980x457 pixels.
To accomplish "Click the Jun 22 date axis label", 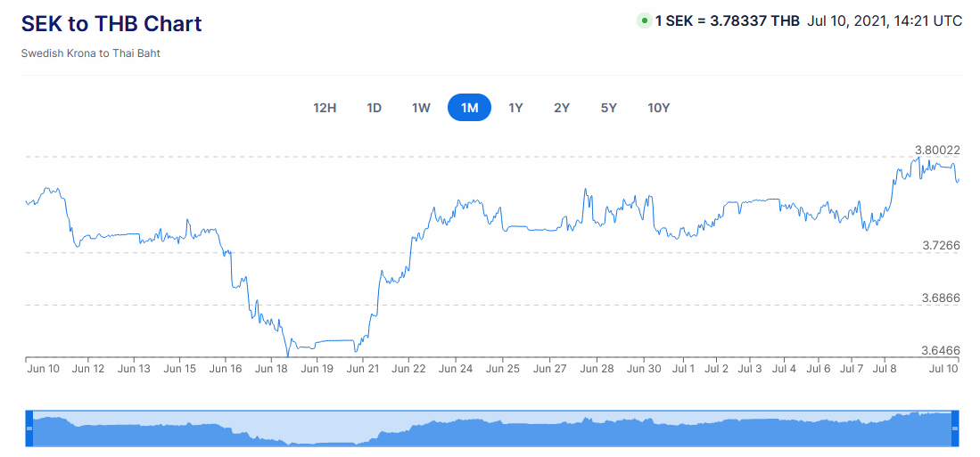I will (408, 368).
